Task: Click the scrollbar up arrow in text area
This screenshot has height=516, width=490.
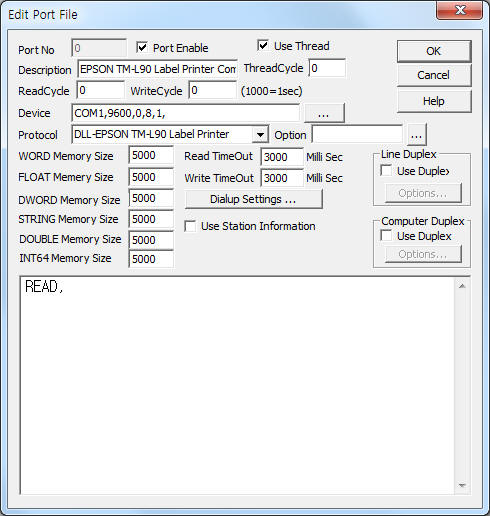Action: click(x=462, y=286)
